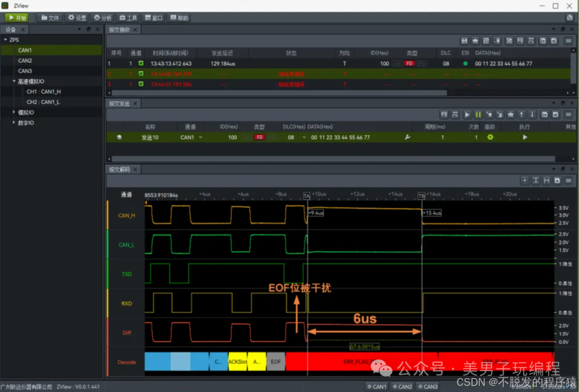Open the 分析 menu
This screenshot has height=392, width=579.
coord(102,18)
